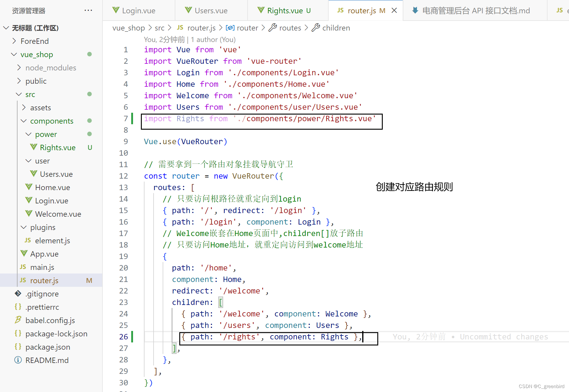
Task: Click the info icon beside README.md
Action: click(x=18, y=360)
